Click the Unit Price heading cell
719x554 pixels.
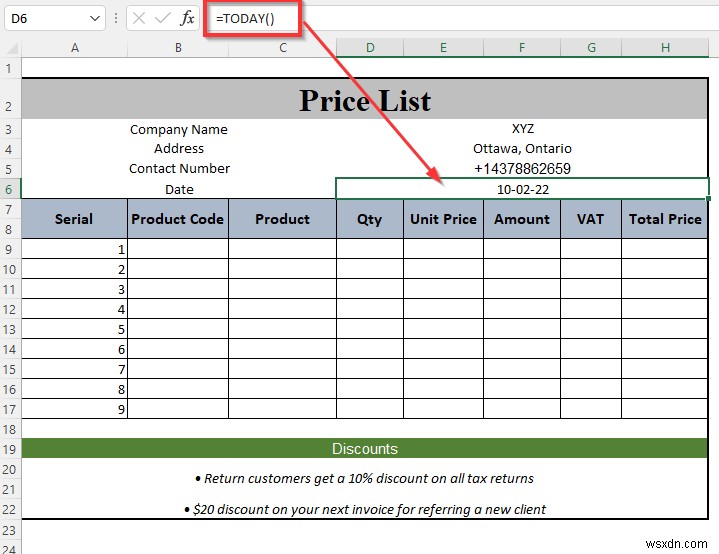tap(443, 219)
